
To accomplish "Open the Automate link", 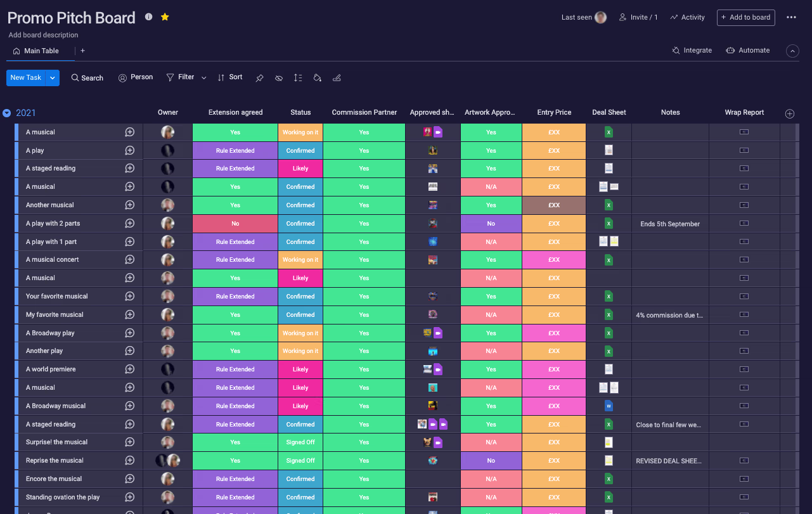I will pos(747,51).
